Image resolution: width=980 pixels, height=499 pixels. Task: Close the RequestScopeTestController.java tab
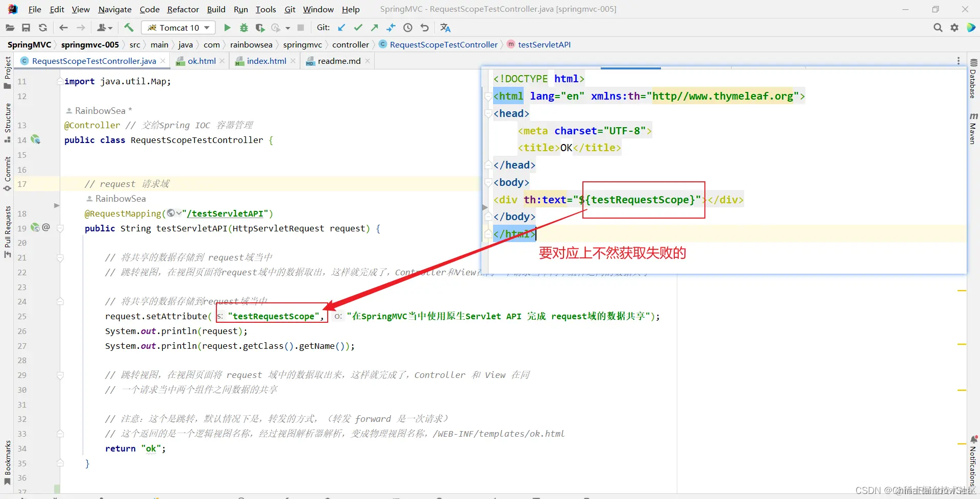163,61
